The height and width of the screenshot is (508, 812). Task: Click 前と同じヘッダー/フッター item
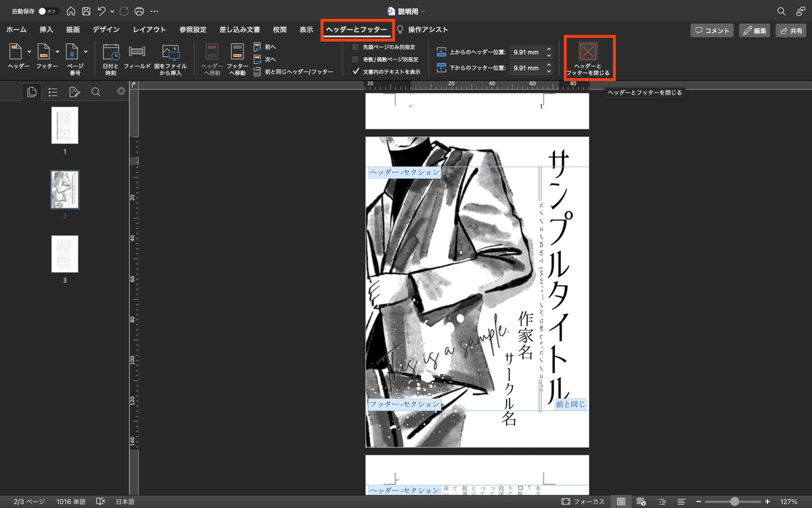pyautogui.click(x=293, y=72)
